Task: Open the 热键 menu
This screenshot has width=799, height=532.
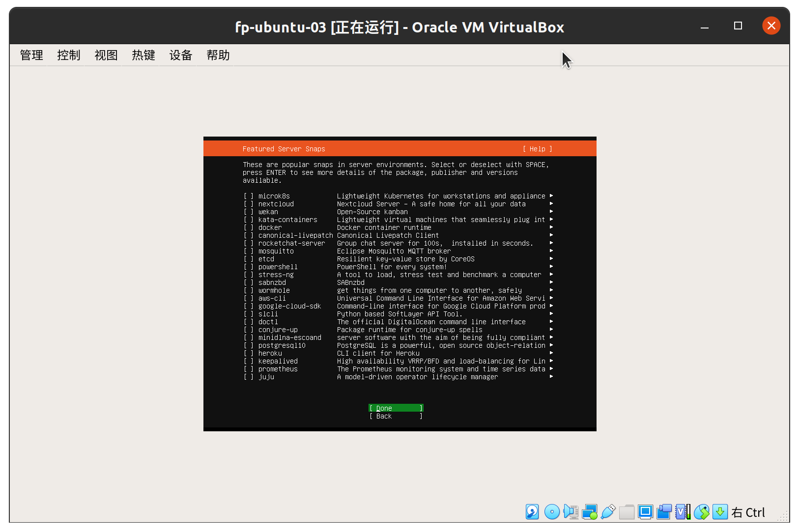Action: (x=143, y=55)
